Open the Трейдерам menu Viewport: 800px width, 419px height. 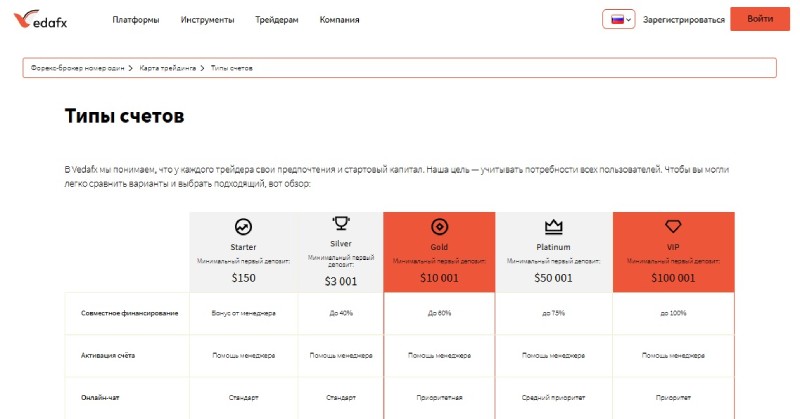coord(277,20)
